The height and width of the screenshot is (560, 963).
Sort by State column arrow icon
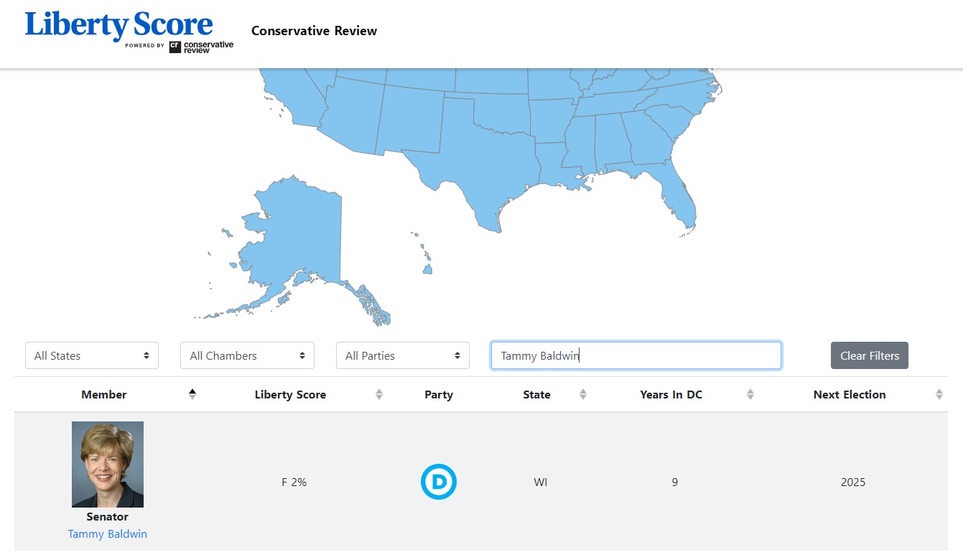click(x=583, y=394)
